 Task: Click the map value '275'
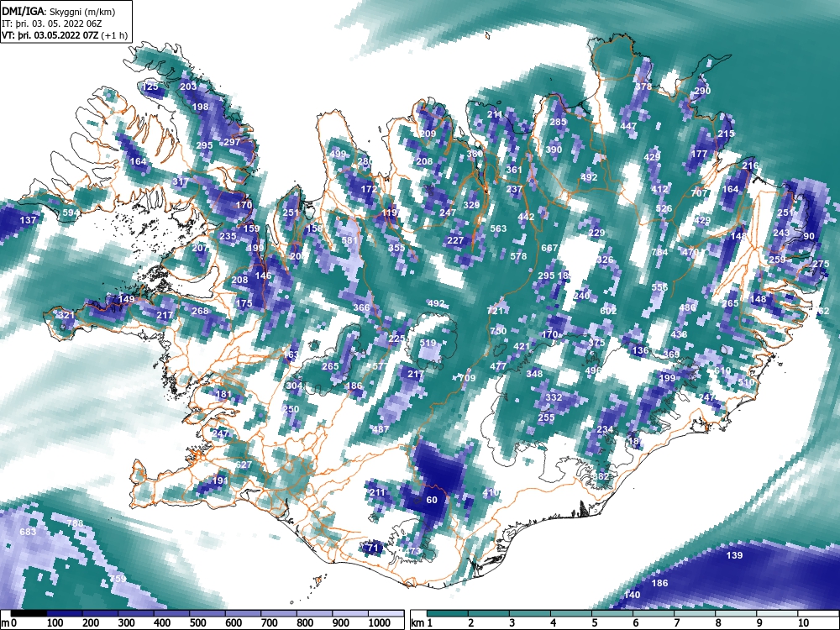tap(821, 264)
